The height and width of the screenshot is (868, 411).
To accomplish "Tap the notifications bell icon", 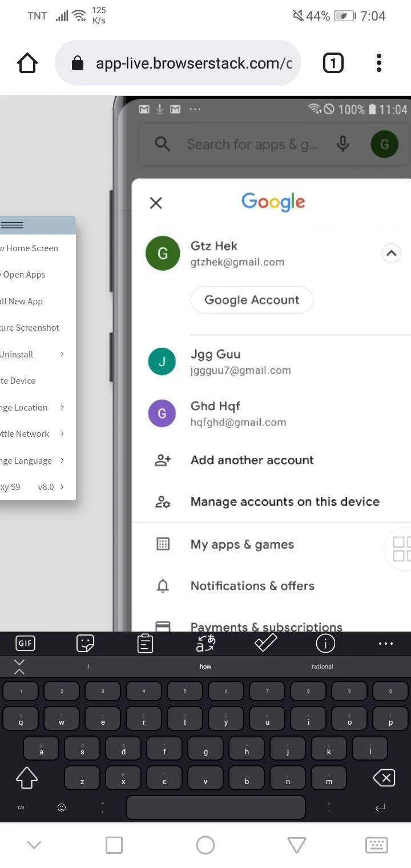I will (x=163, y=586).
